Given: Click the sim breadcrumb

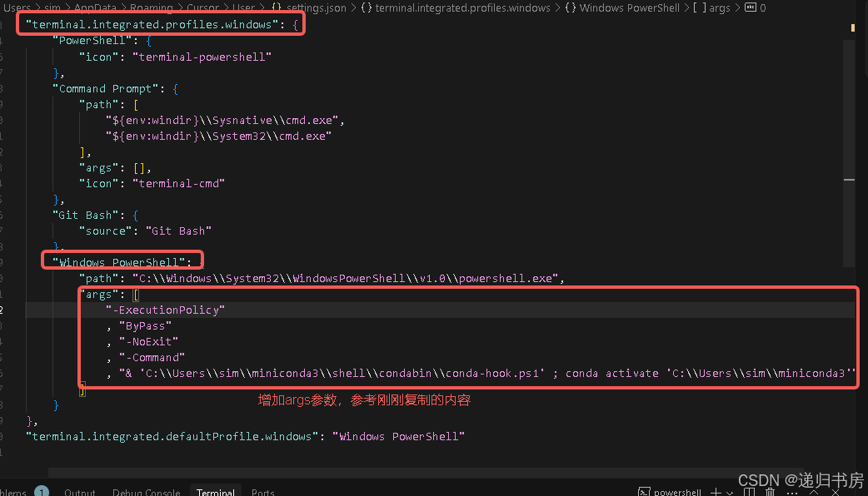Looking at the screenshot, I should point(52,7).
